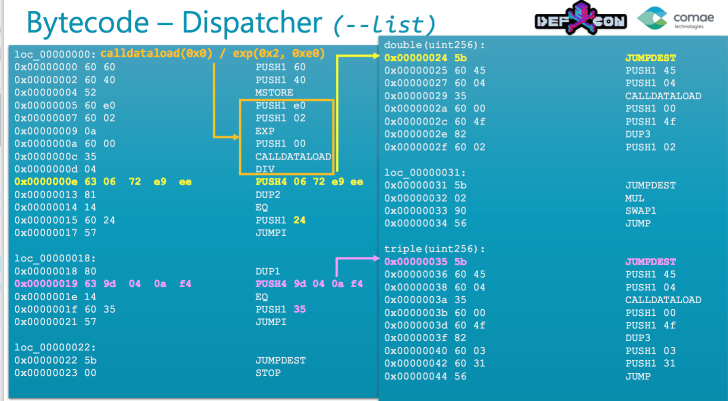Click address 0x00000044
The width and height of the screenshot is (728, 401).
pyautogui.click(x=416, y=376)
